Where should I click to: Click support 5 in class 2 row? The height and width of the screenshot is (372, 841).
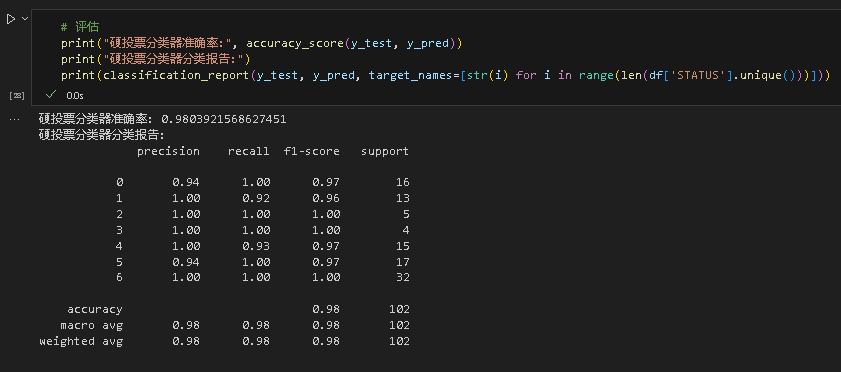(406, 214)
